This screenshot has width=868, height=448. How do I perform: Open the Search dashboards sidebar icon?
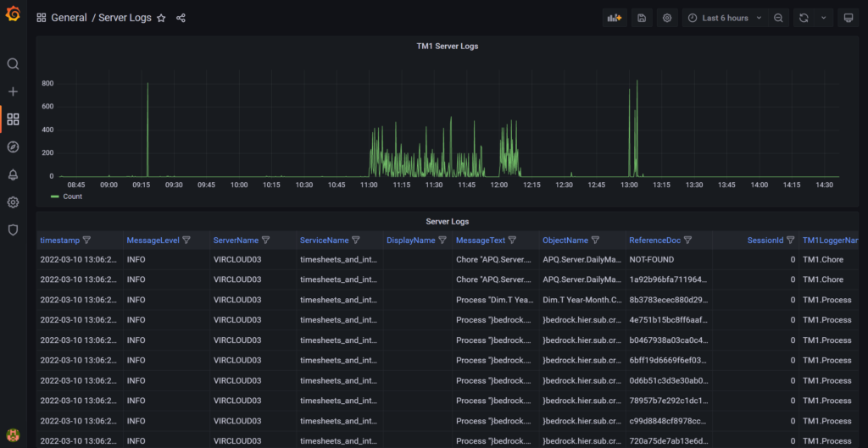[13, 64]
